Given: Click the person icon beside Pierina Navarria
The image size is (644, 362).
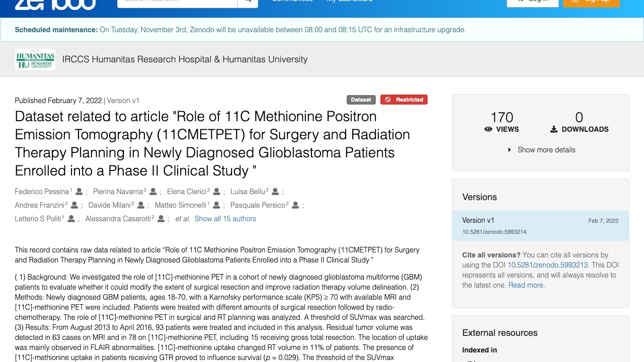Looking at the screenshot, I should point(153,192).
